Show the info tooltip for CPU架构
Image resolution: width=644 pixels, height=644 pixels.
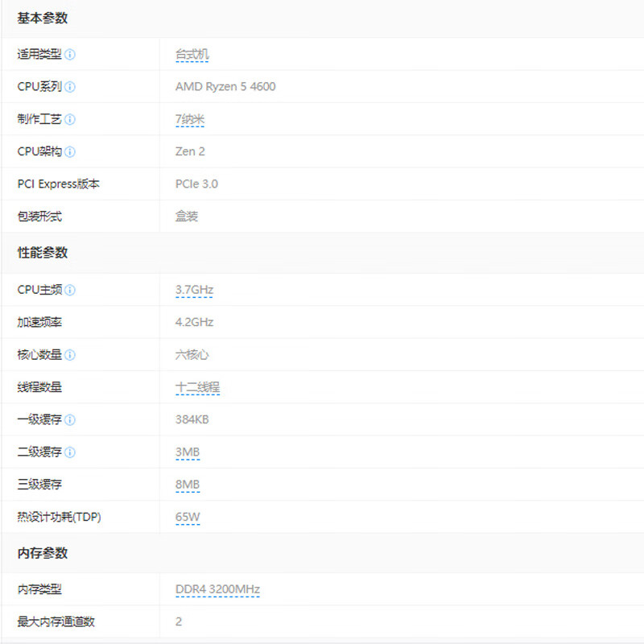click(x=70, y=151)
